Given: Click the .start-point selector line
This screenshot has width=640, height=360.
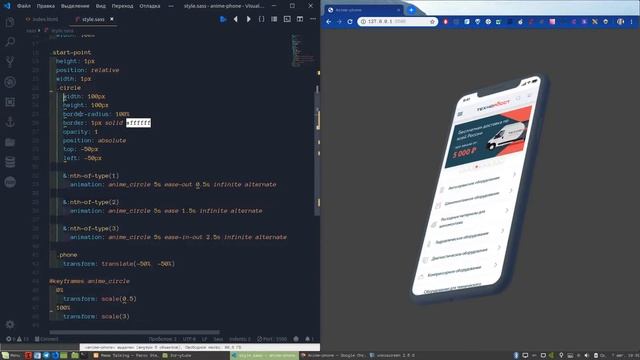Looking at the screenshot, I should (x=71, y=53).
